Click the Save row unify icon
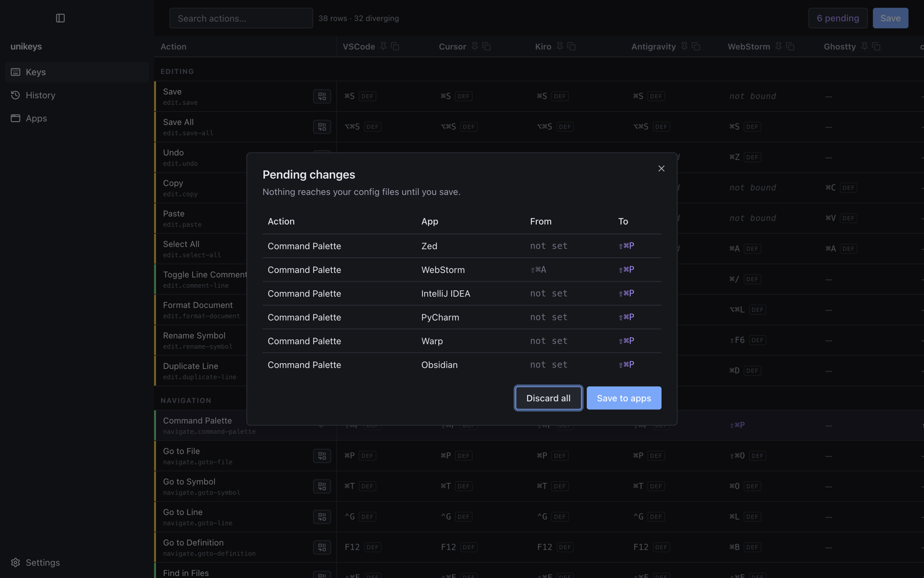 click(322, 96)
